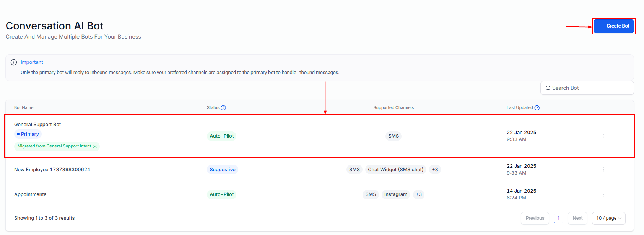644x235 pixels.
Task: Expand +3 channels for Appointments bot
Action: click(419, 194)
